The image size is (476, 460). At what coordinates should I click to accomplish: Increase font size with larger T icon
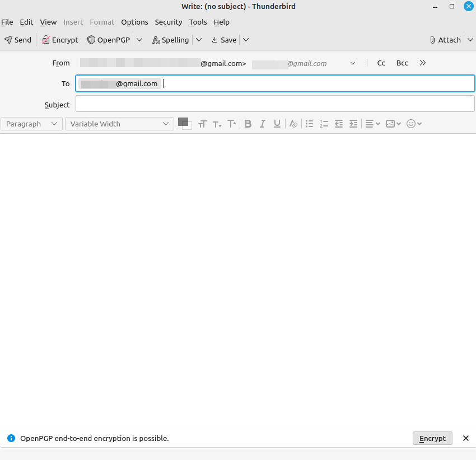[232, 124]
